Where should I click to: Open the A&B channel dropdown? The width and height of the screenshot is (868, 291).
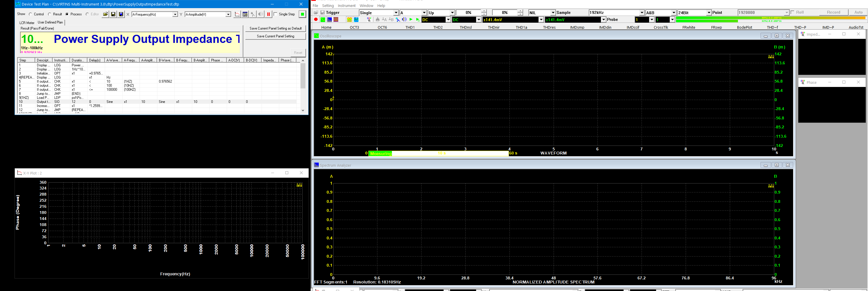coord(674,13)
